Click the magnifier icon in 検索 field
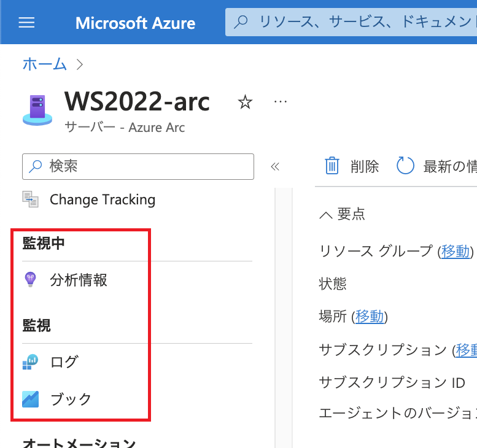This screenshot has height=448, width=477. [x=35, y=166]
